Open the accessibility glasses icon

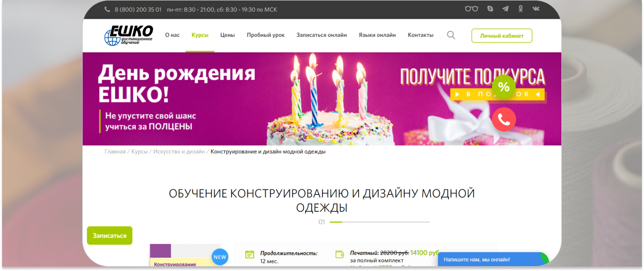(471, 9)
